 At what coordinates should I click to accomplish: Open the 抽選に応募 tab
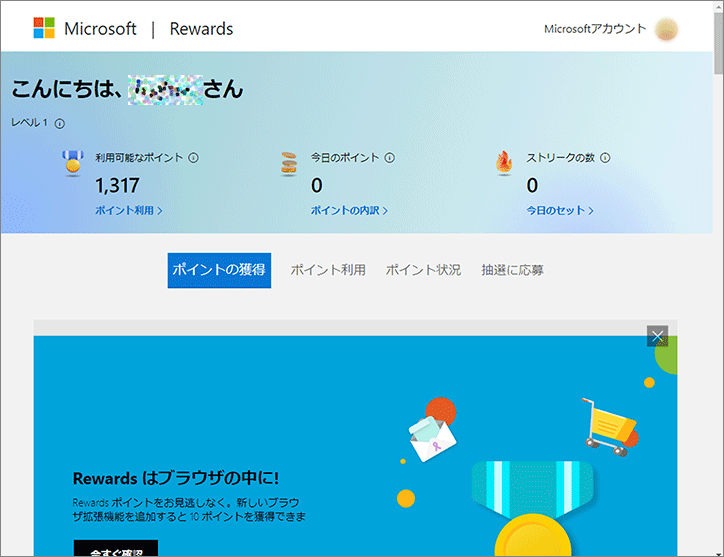(x=512, y=270)
